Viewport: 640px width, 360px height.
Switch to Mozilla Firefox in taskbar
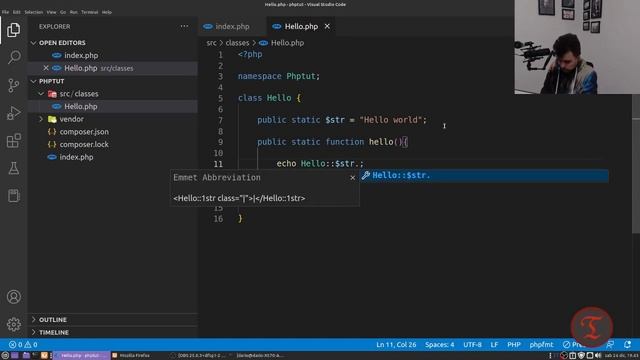click(131, 356)
